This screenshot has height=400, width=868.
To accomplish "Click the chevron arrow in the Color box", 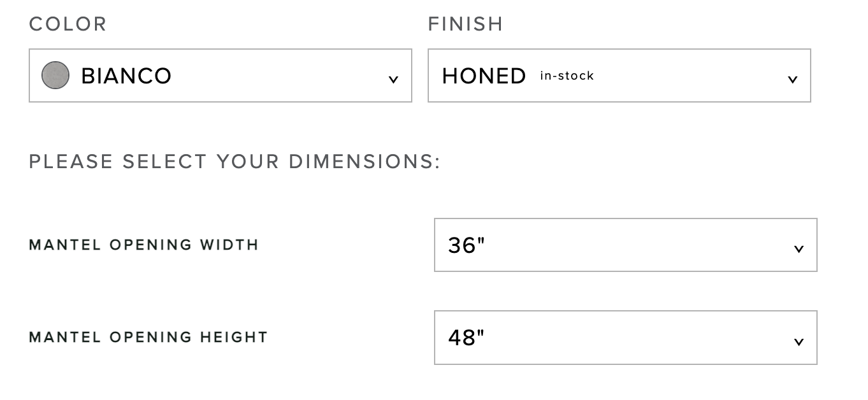I will tap(393, 79).
